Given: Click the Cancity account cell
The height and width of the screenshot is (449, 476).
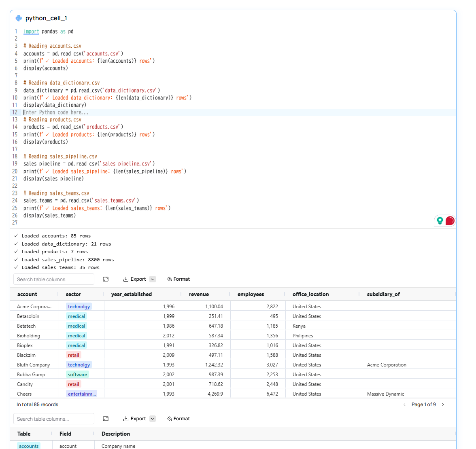Looking at the screenshot, I should tap(25, 384).
